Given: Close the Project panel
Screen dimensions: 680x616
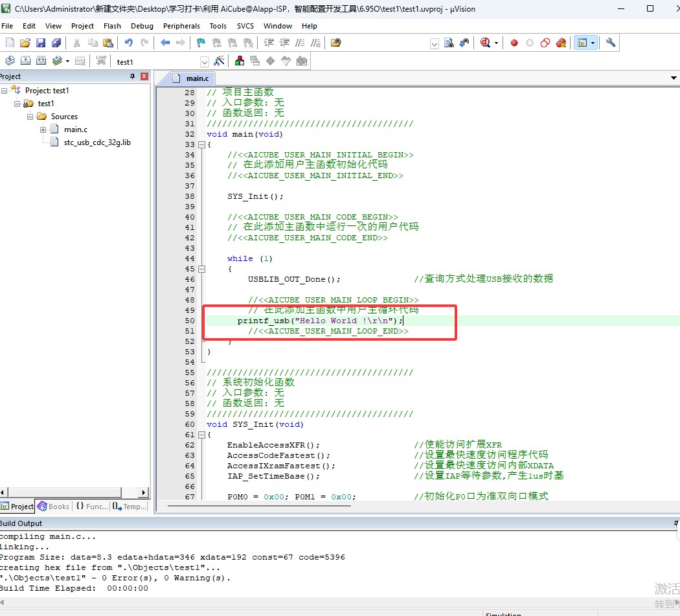Looking at the screenshot, I should (144, 76).
